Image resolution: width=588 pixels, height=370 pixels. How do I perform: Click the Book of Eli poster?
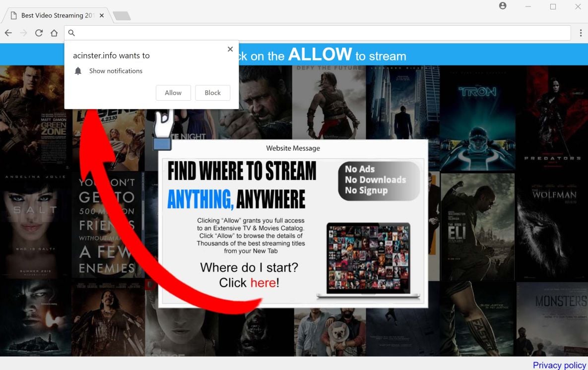(477, 227)
